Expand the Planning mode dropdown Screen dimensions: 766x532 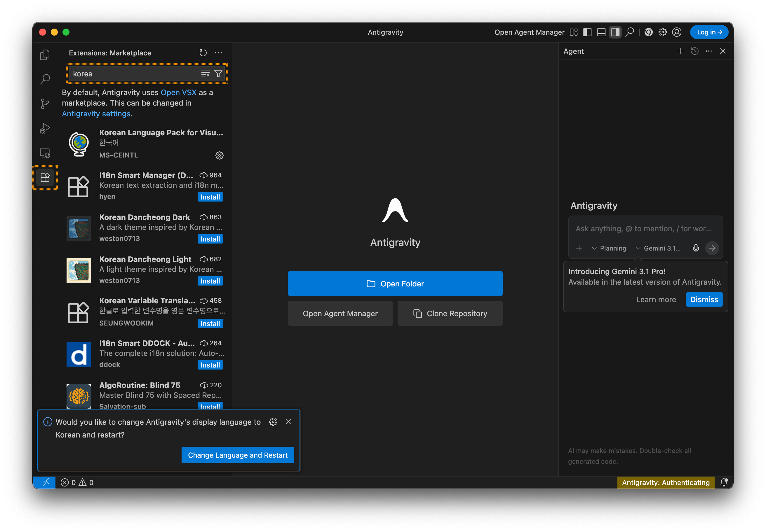(609, 248)
